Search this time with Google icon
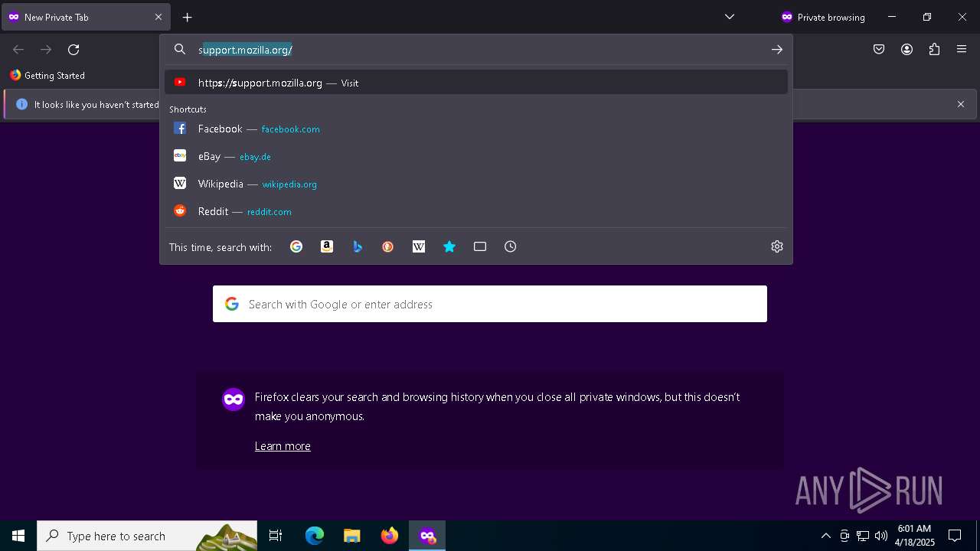980x551 pixels. [x=296, y=246]
